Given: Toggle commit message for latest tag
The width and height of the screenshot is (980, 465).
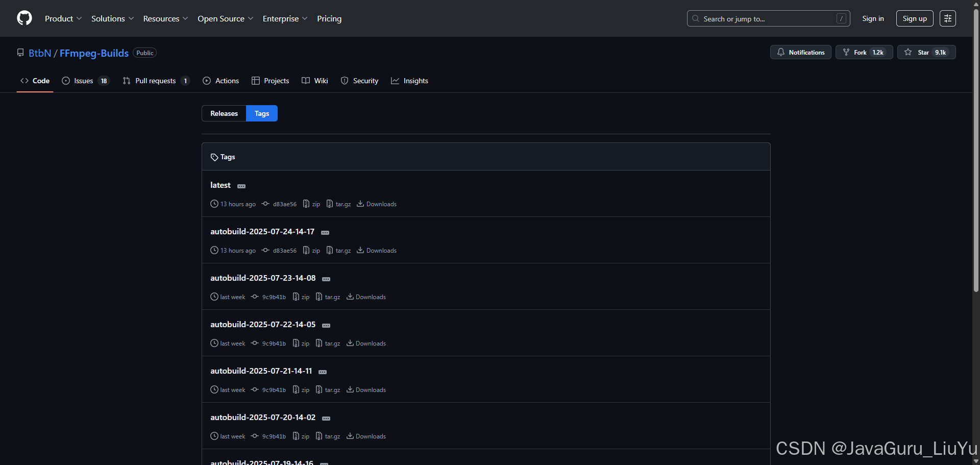Looking at the screenshot, I should click(x=241, y=186).
